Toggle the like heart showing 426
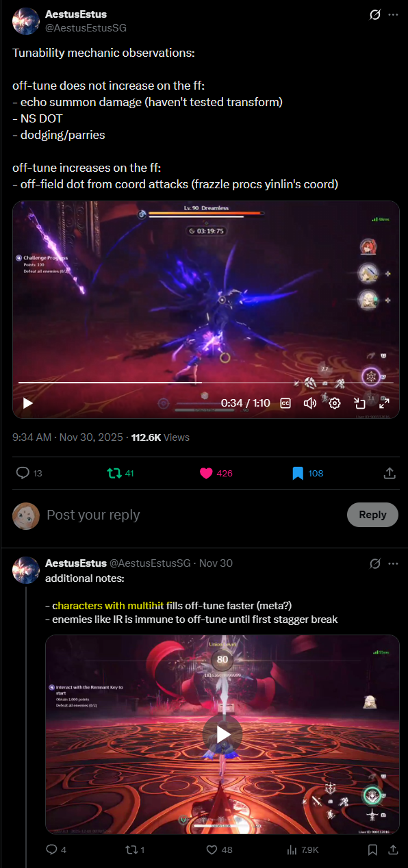The width and height of the screenshot is (408, 868). [216, 473]
